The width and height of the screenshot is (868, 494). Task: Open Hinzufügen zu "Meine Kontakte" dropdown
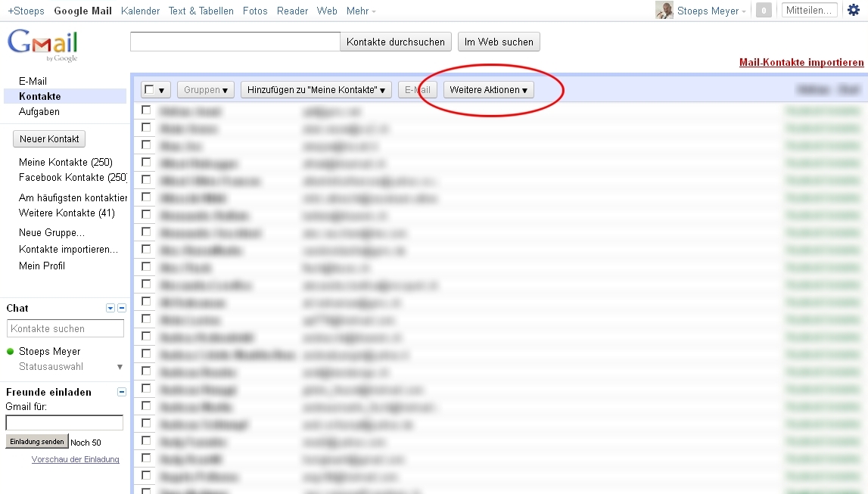[316, 90]
